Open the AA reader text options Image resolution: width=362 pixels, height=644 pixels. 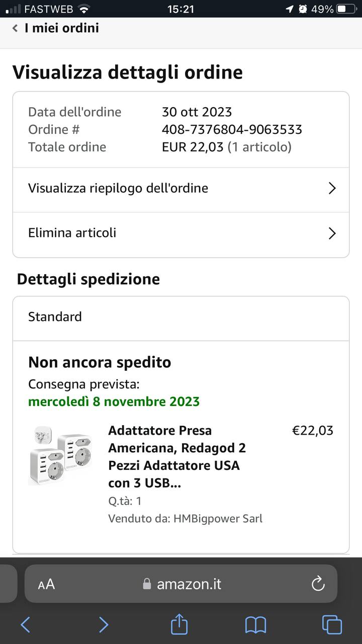[46, 584]
